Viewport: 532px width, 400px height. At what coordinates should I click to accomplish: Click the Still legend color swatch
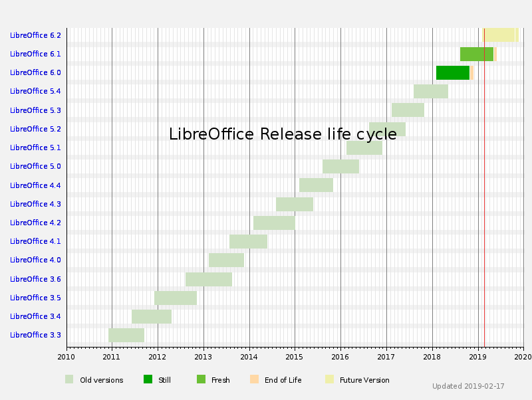tap(148, 379)
